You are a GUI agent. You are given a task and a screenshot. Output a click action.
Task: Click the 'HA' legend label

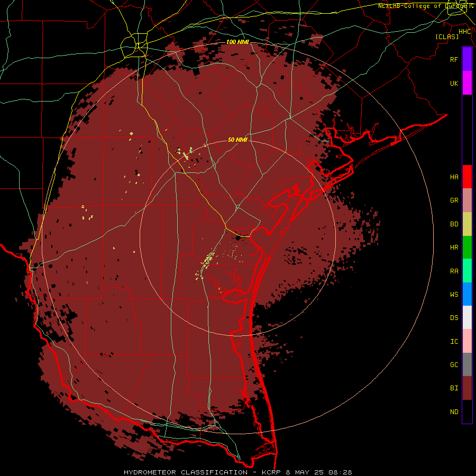pos(454,177)
